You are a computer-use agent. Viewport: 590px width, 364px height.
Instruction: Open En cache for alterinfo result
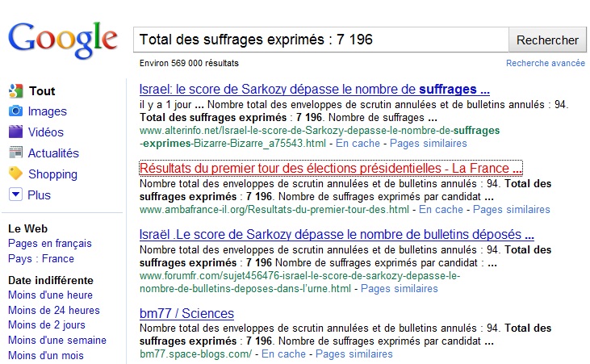358,144
